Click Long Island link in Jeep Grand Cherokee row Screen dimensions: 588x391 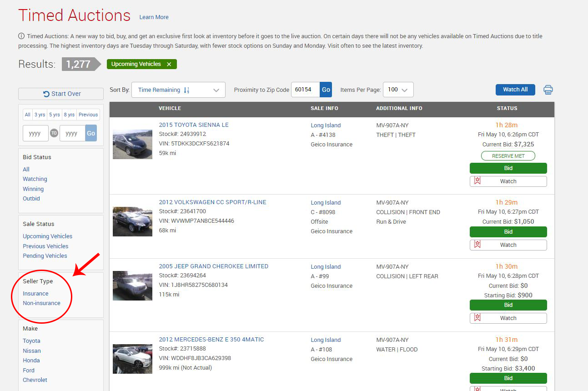[326, 267]
